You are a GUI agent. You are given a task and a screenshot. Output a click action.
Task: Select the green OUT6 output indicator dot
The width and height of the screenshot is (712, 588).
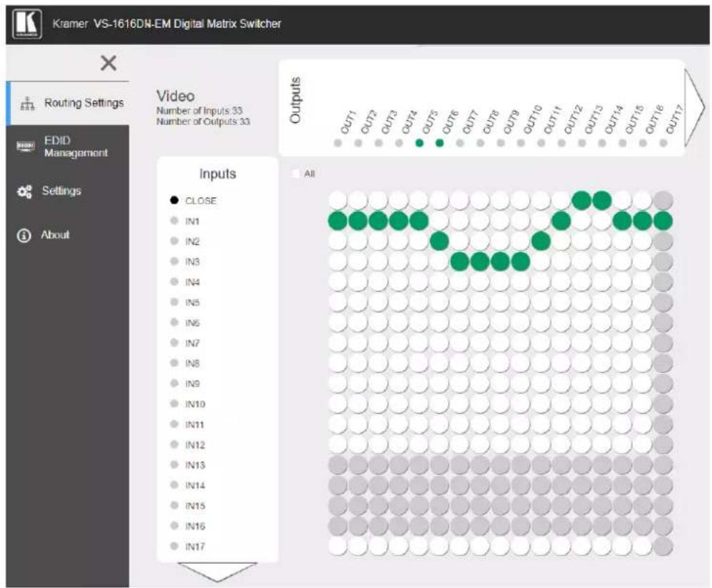pyautogui.click(x=440, y=143)
